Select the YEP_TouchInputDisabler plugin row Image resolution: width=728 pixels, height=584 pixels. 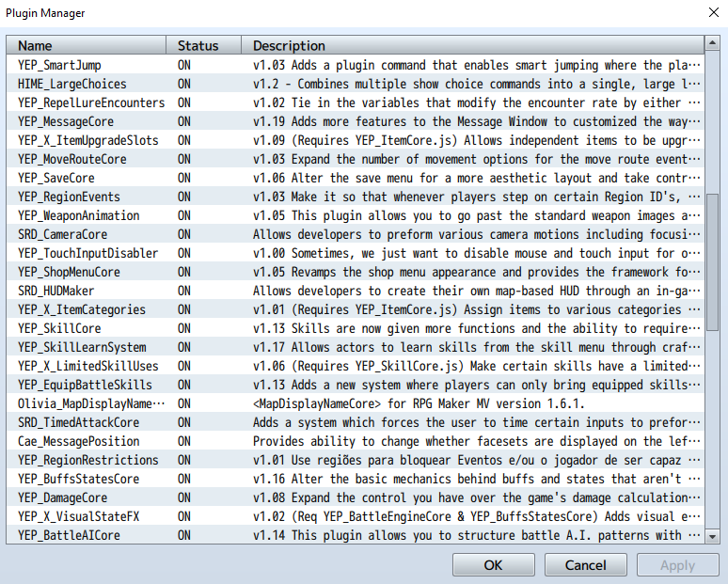pyautogui.click(x=356, y=253)
